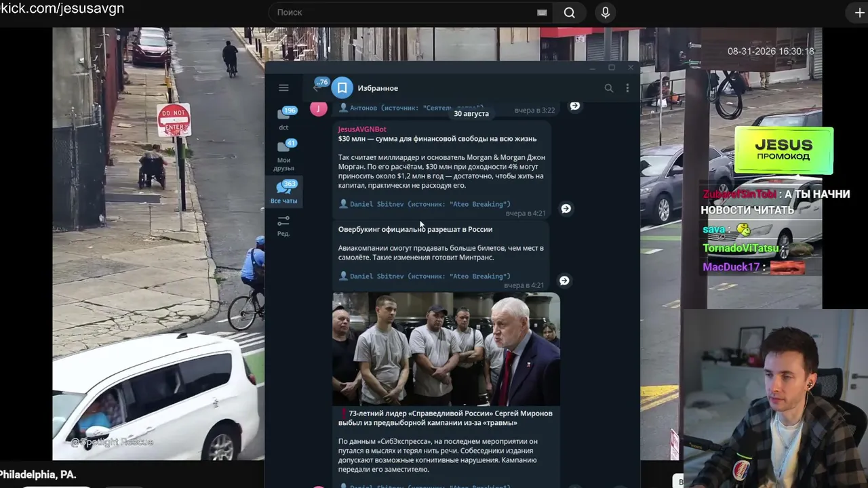Viewport: 868px width, 488px height.
Task: Click the вчера в 3:22 timestamp
Action: point(534,110)
